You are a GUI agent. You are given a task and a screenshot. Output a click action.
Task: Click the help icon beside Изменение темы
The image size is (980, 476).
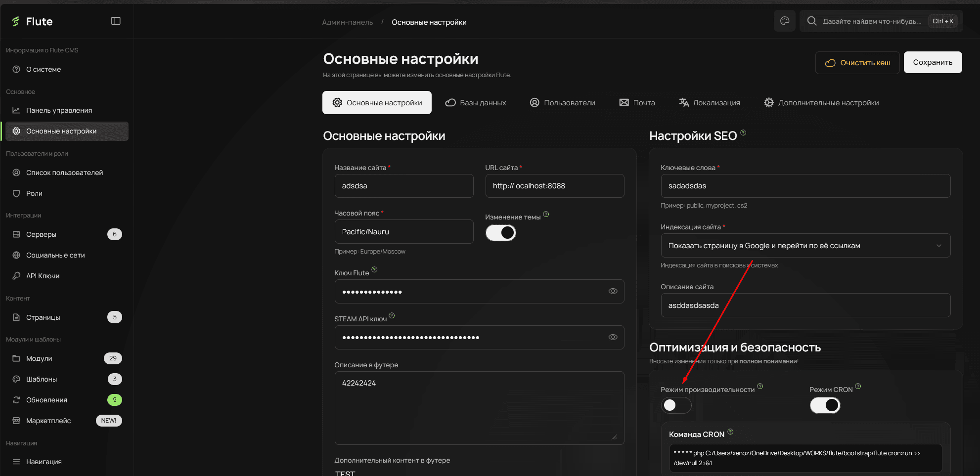[x=546, y=214]
